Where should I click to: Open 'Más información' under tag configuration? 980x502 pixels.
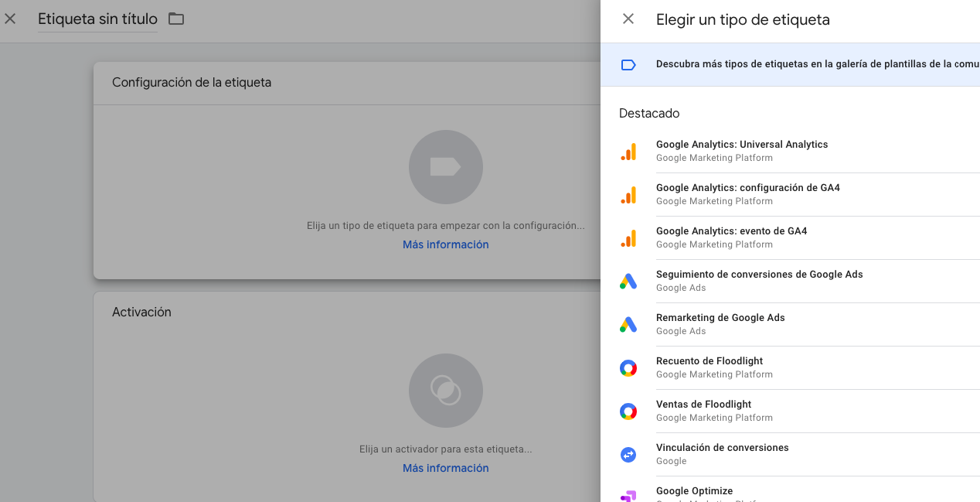tap(446, 244)
